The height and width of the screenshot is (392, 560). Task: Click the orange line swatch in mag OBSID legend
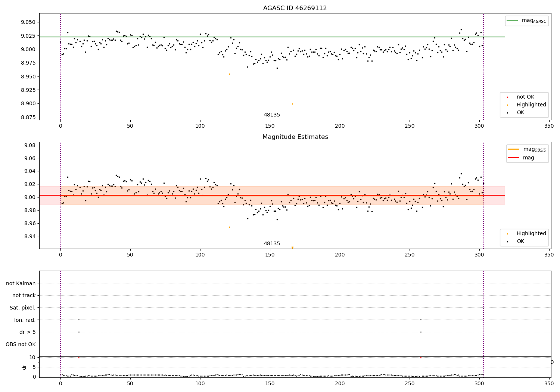514,149
